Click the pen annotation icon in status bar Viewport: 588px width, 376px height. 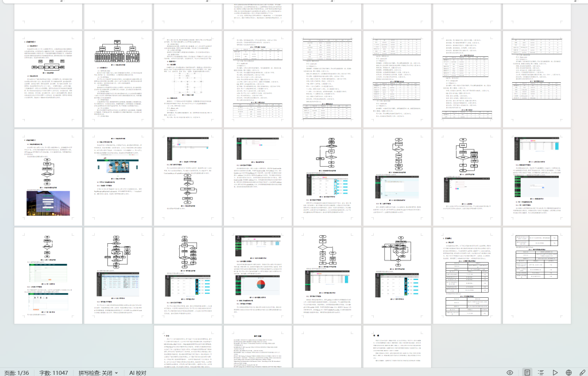582,373
